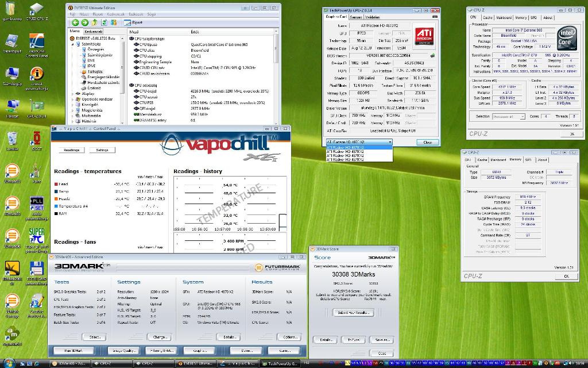
Task: Click the Riport button in EVEREST toolbar
Action: [133, 22]
